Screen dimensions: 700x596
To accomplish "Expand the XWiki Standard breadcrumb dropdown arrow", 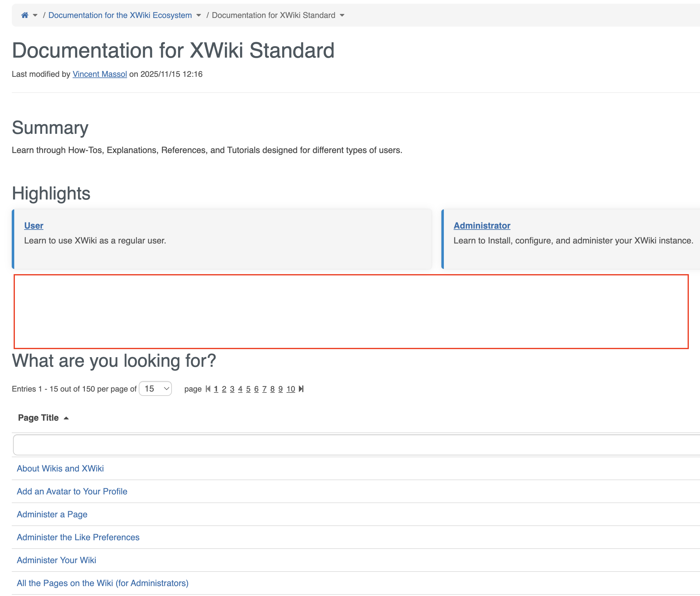I will click(342, 15).
